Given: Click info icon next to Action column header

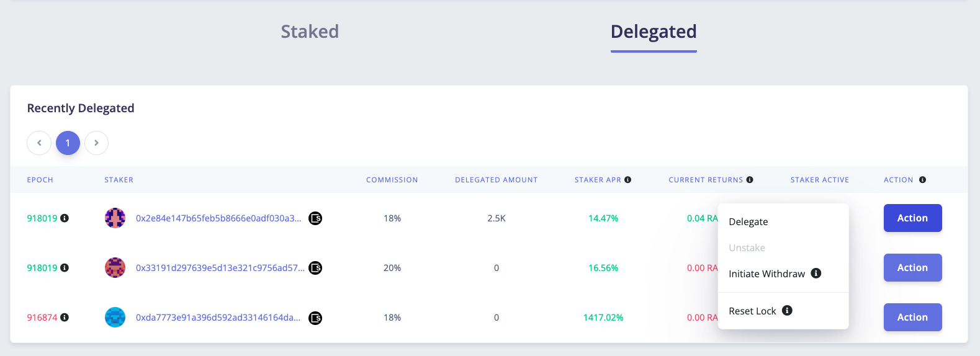Looking at the screenshot, I should [922, 180].
